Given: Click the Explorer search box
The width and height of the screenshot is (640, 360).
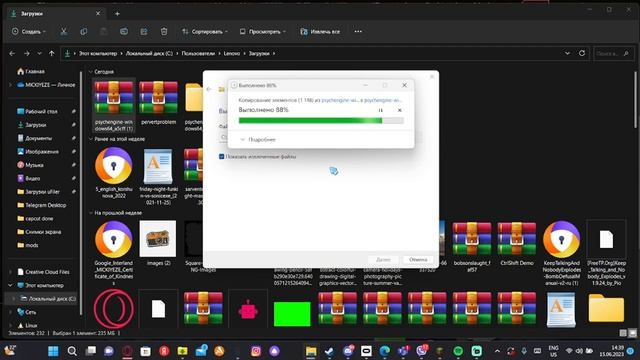Looking at the screenshot, I should 612,53.
